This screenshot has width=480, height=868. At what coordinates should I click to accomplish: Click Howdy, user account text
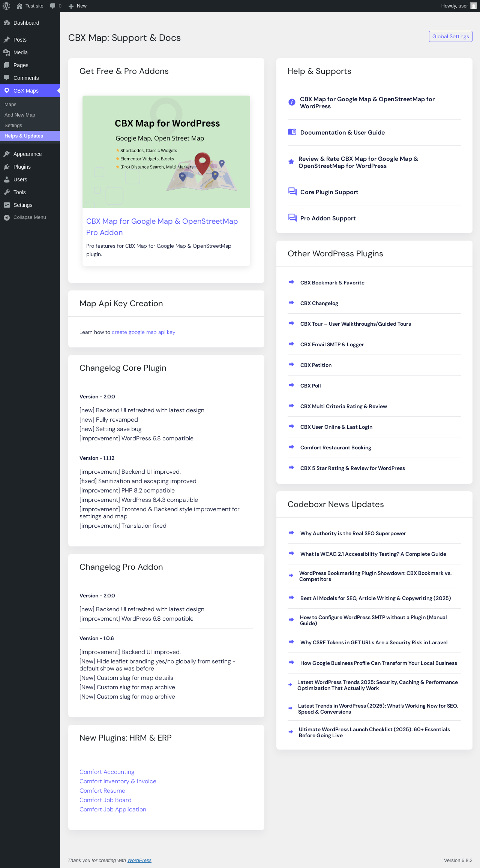(454, 6)
